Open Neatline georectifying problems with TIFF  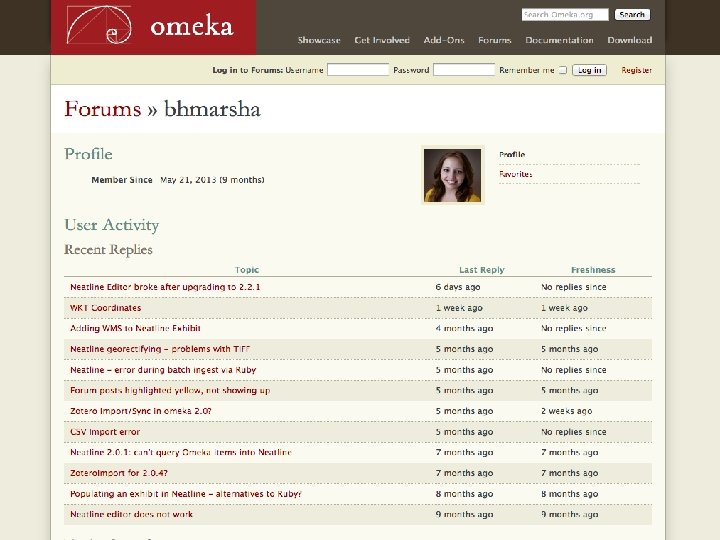pos(160,349)
